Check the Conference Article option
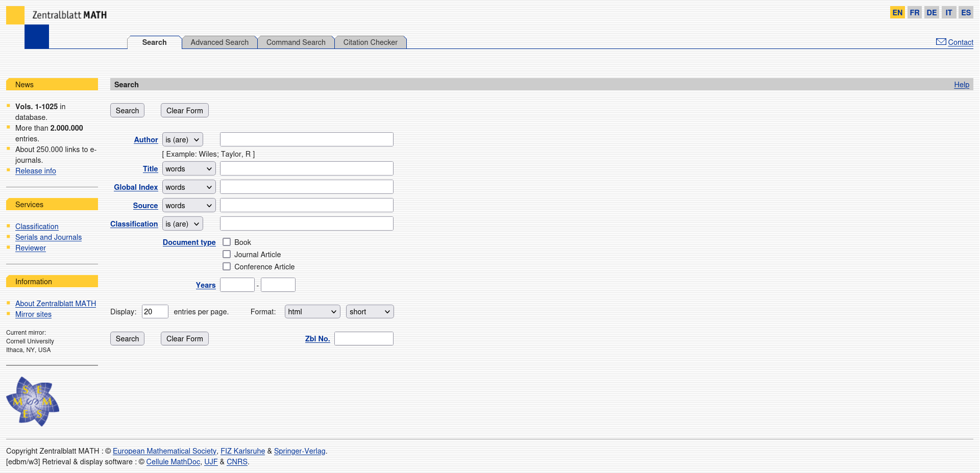This screenshot has height=473, width=980. click(x=227, y=266)
